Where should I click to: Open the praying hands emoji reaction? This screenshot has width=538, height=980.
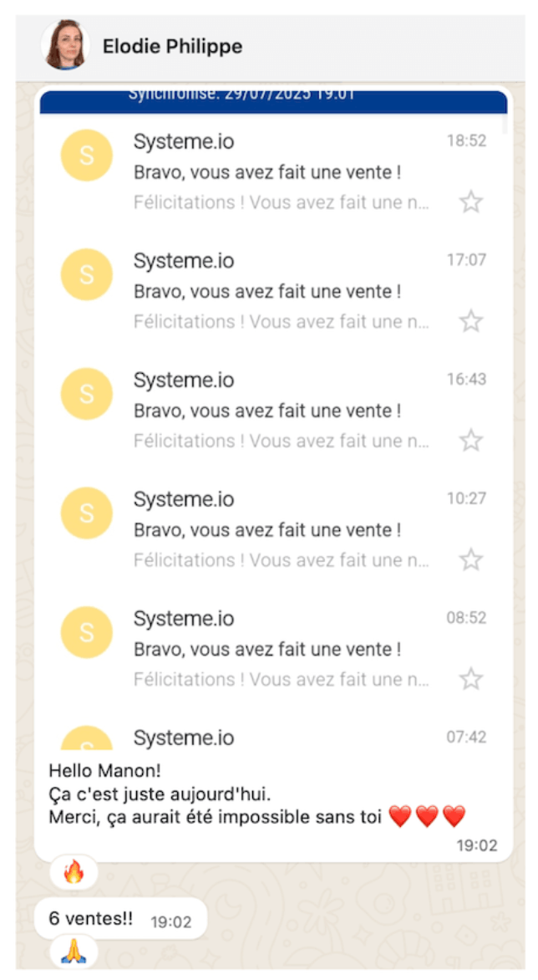click(x=74, y=952)
